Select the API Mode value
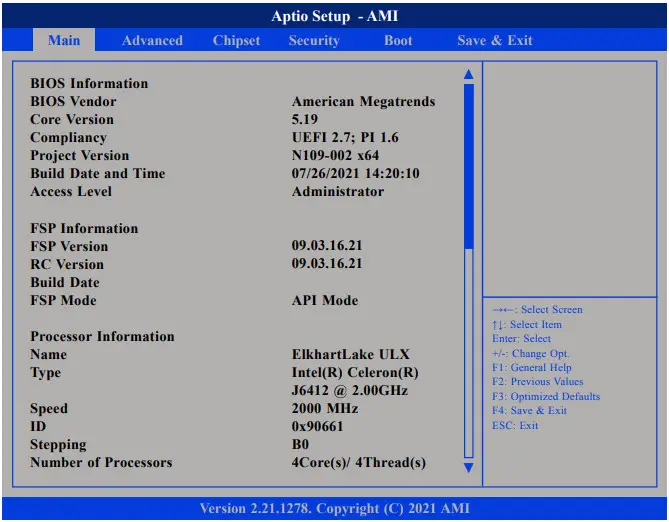This screenshot has height=522, width=669. point(325,301)
